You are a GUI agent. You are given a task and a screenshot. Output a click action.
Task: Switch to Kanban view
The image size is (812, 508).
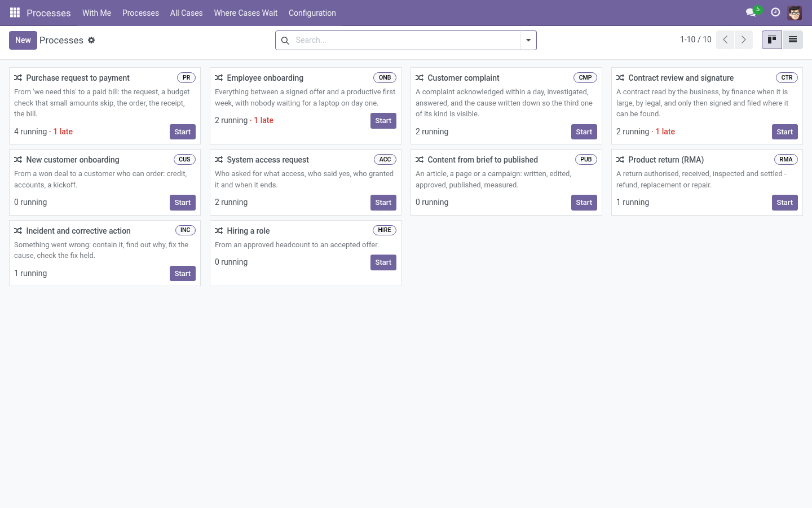point(772,40)
